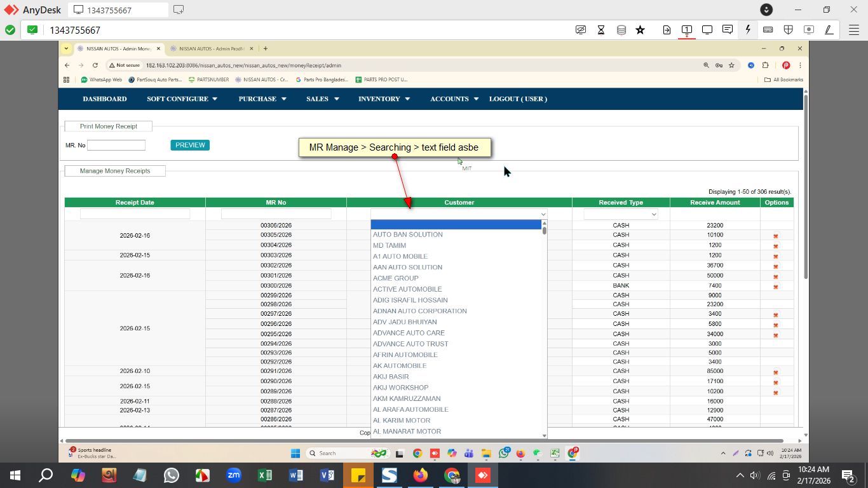Open WhatsApp from the Windows taskbar
868x488 pixels.
point(172,475)
